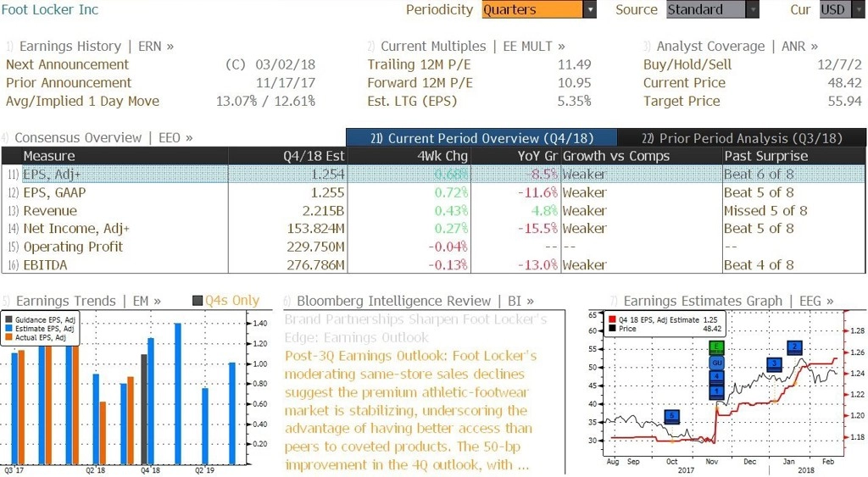Click the Target Price value 55.94

coord(845,102)
